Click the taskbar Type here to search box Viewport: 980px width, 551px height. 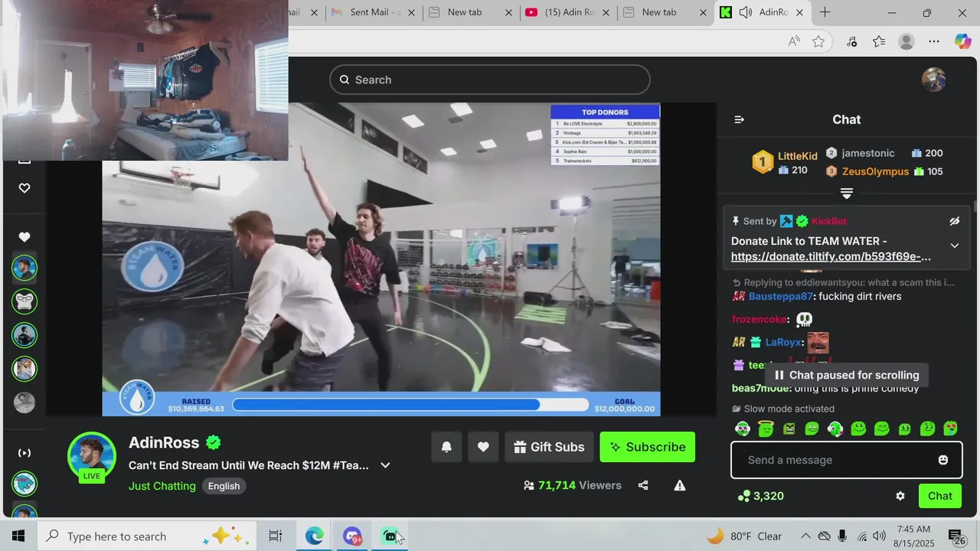(145, 536)
